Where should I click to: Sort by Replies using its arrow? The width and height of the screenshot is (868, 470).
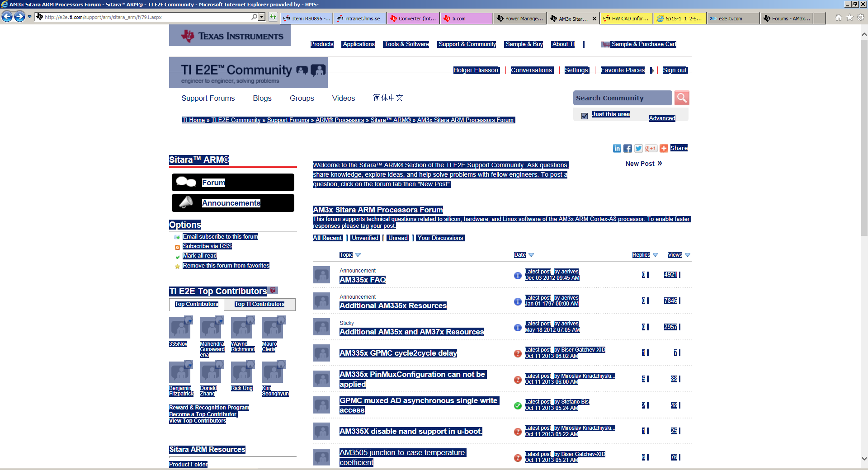pyautogui.click(x=656, y=255)
